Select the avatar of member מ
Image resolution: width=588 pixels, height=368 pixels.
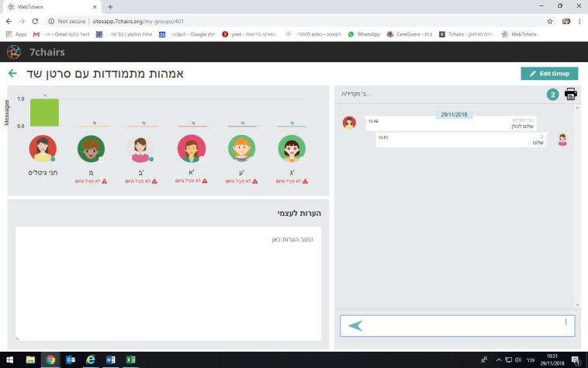point(91,148)
